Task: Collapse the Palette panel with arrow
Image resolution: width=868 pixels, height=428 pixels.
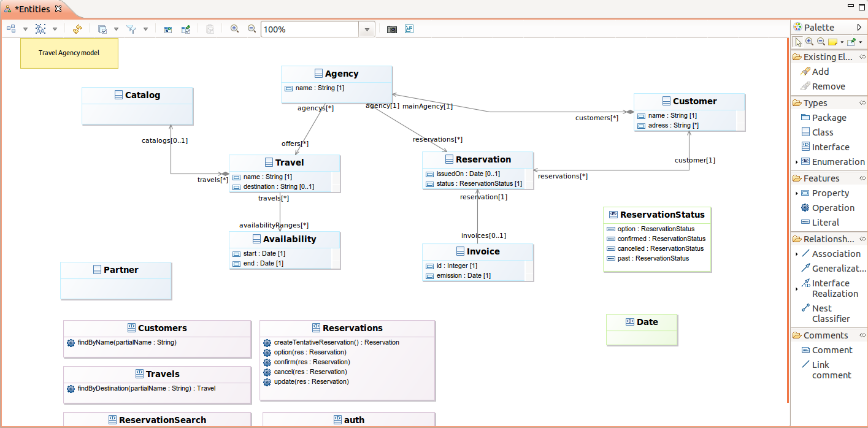Action: coord(859,27)
